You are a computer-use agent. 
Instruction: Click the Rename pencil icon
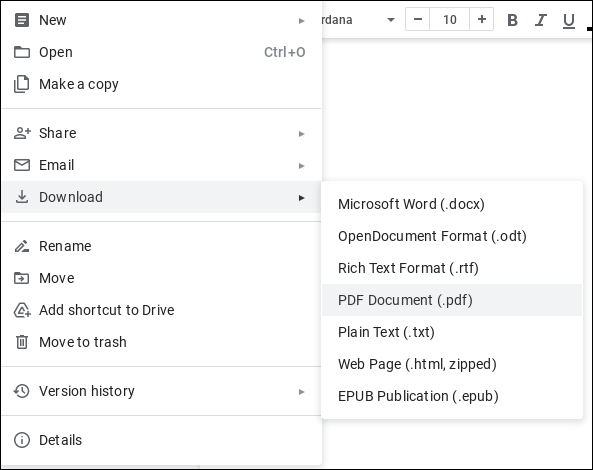tap(22, 246)
